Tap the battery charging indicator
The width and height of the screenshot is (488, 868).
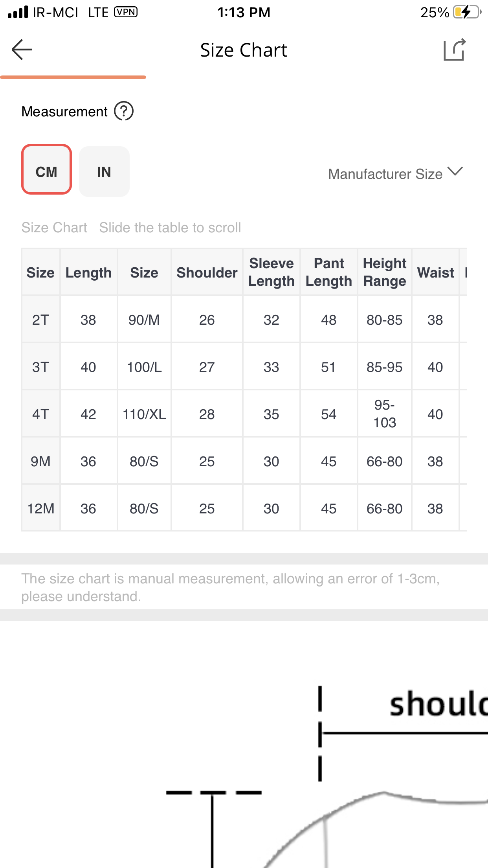[467, 12]
